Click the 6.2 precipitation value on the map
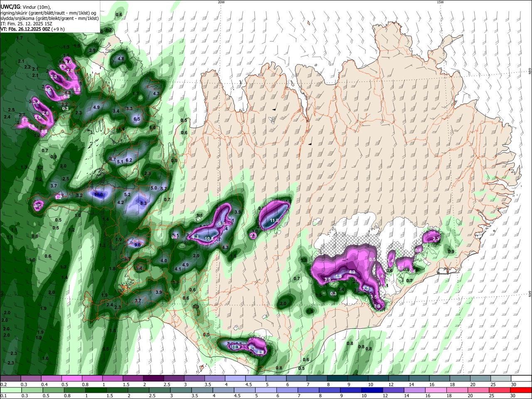This screenshot has height=399, width=532. 129,160
